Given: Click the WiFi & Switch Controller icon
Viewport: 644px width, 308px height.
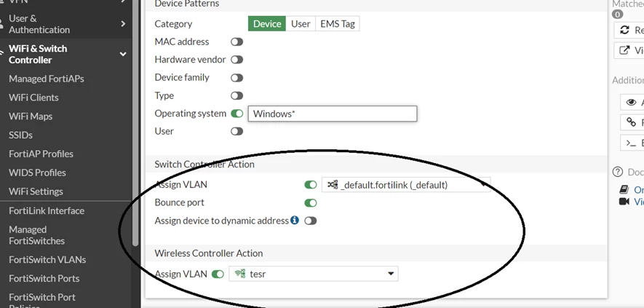Looking at the screenshot, I should (2, 52).
